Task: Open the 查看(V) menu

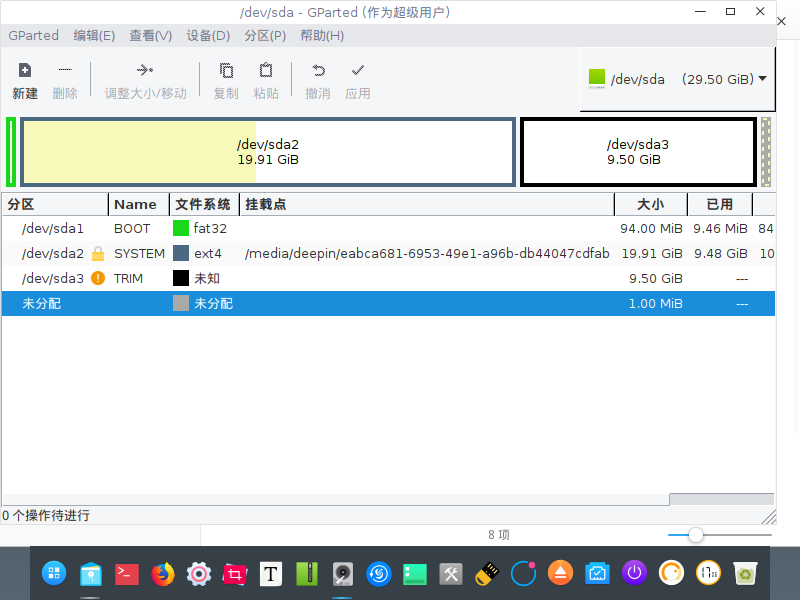Action: coord(151,36)
